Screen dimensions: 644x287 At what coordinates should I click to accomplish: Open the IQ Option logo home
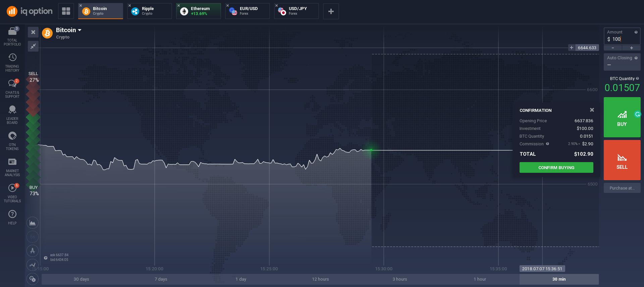point(30,11)
